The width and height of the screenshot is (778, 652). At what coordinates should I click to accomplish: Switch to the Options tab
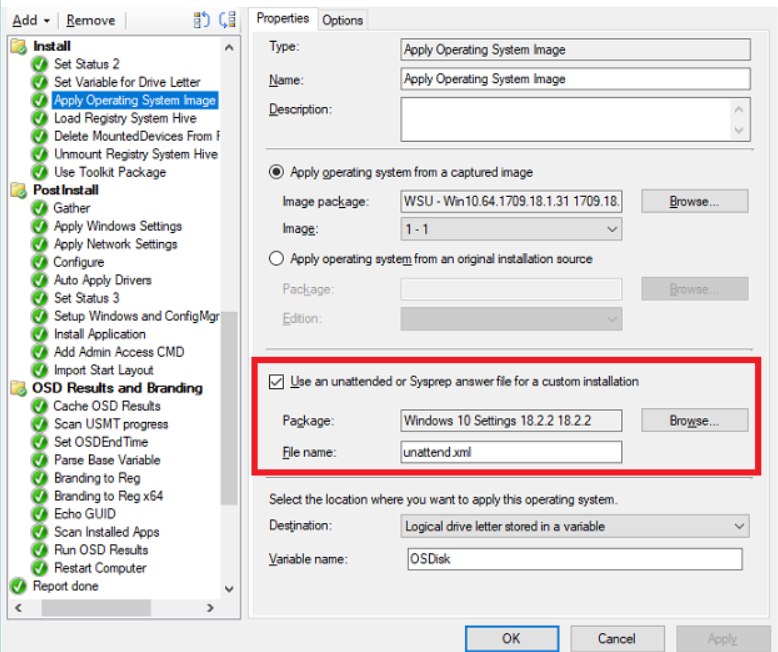[342, 20]
